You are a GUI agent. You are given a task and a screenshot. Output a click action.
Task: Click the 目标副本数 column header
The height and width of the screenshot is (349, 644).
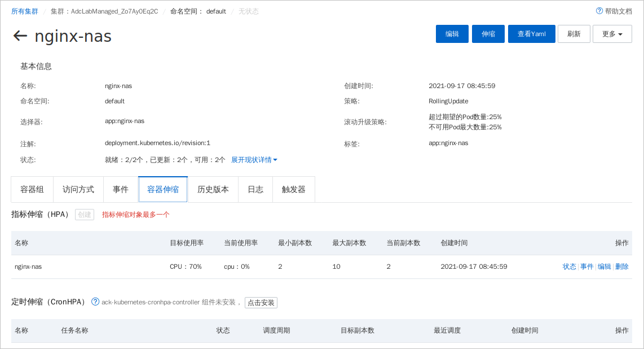click(358, 330)
